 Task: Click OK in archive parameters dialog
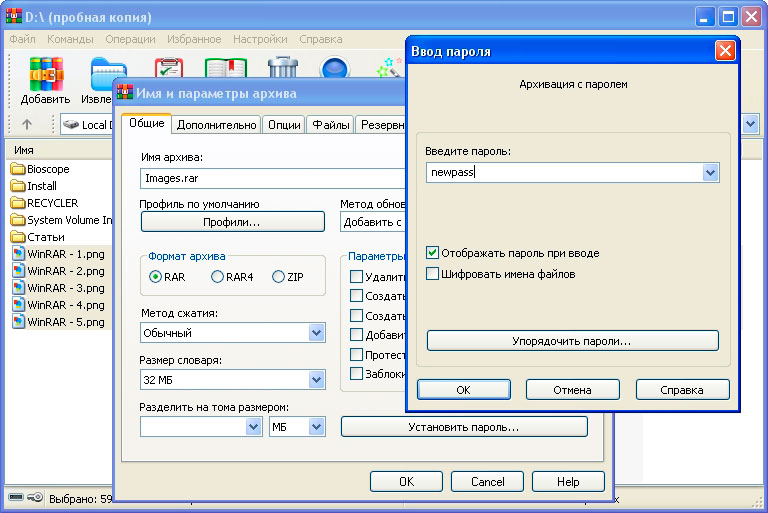pos(407,482)
